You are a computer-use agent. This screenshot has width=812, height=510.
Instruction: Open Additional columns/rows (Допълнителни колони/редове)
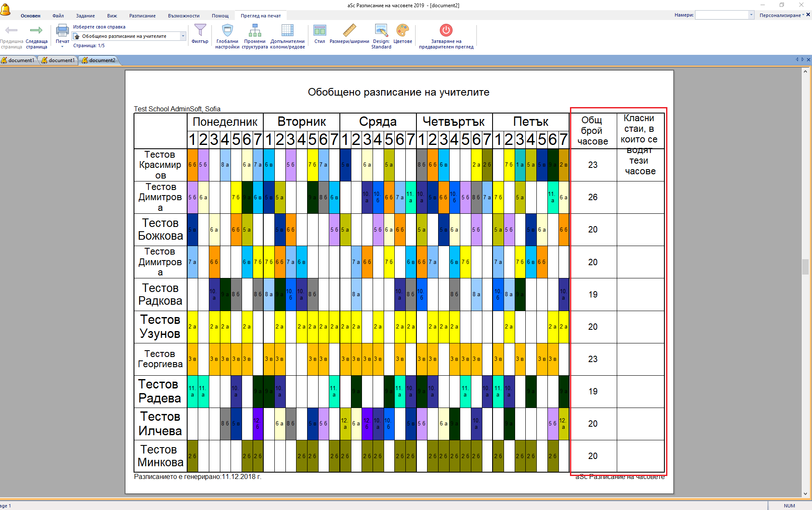288,31
